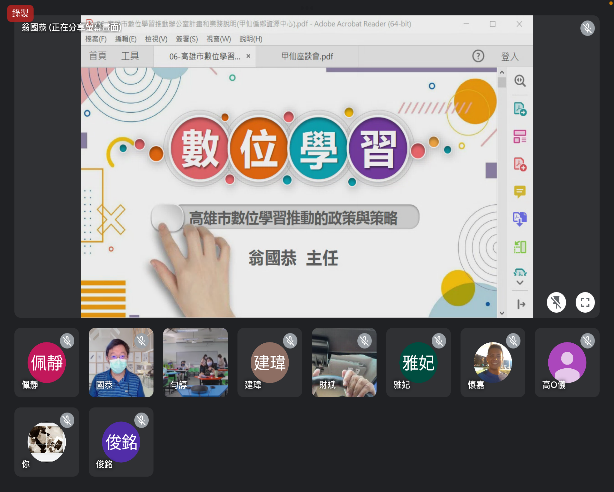Open the yellow Comment tool icon
This screenshot has height=492, width=614.
tap(520, 192)
